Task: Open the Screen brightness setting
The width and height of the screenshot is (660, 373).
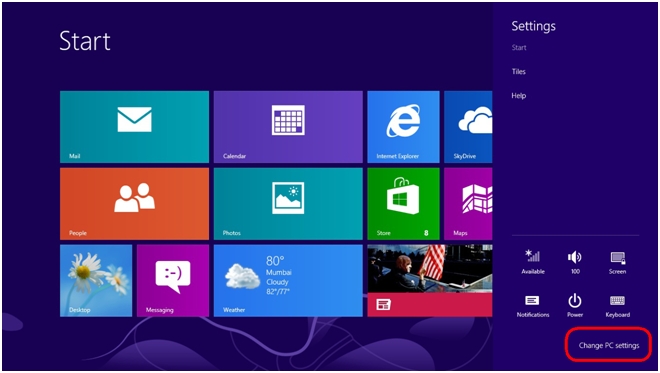Action: tap(617, 261)
